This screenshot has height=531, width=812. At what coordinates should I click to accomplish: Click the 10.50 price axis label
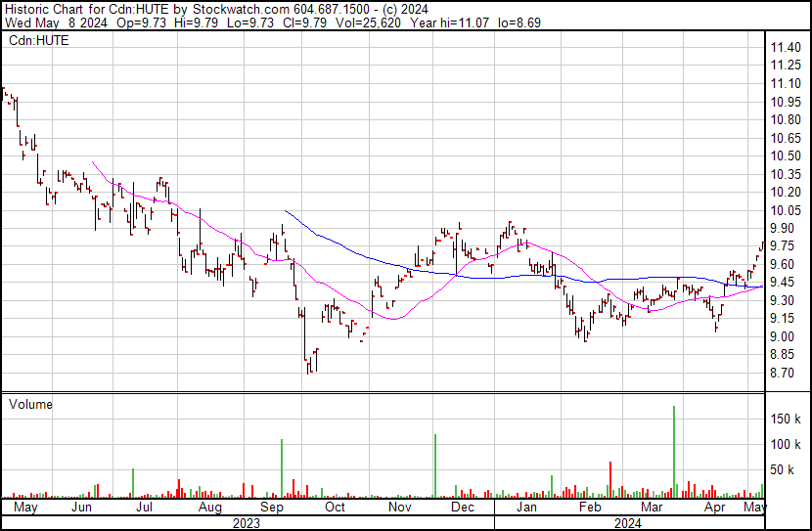[786, 155]
